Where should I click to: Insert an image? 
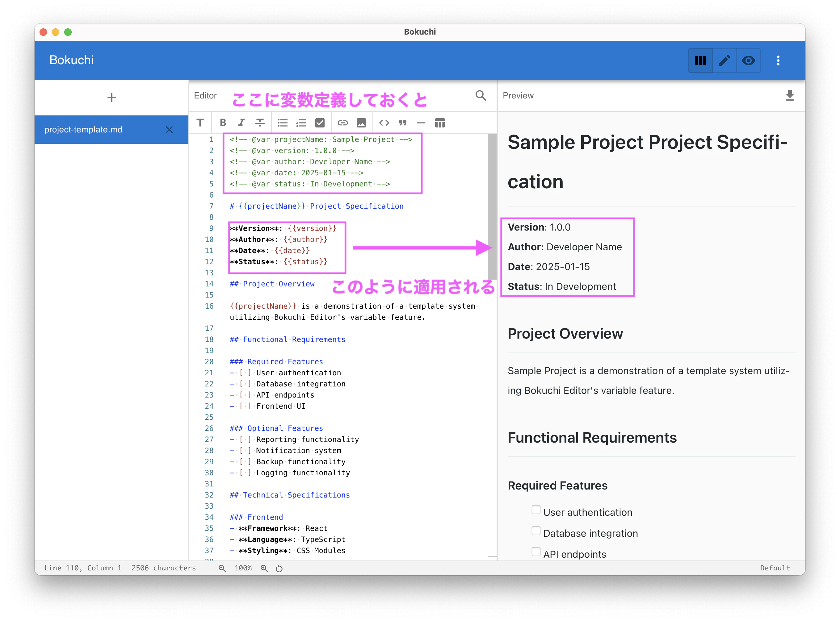pyautogui.click(x=361, y=123)
